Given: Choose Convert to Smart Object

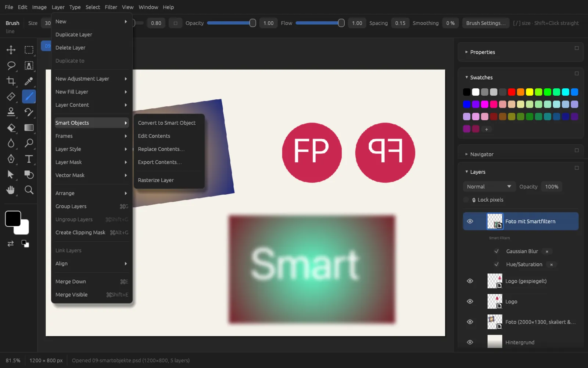Looking at the screenshot, I should pos(169,123).
